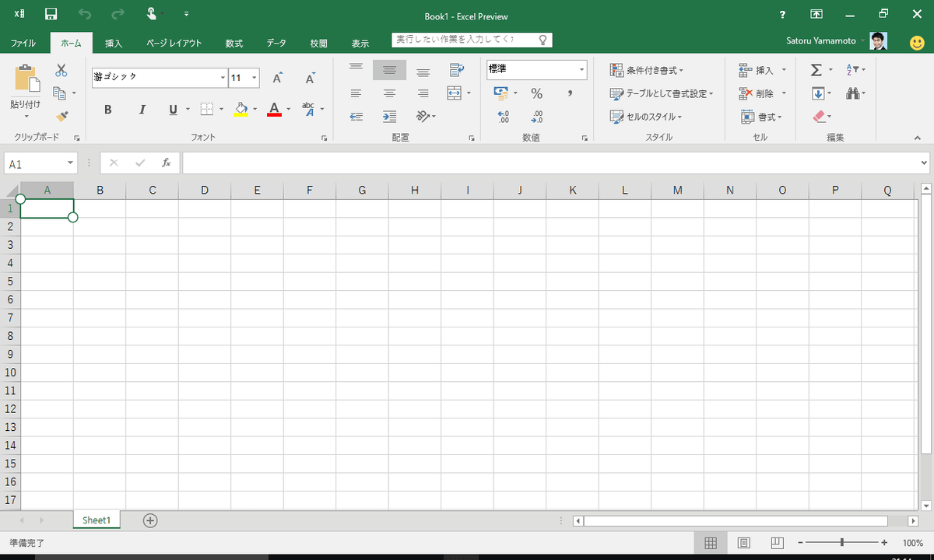The height and width of the screenshot is (560, 934).
Task: Switch to the 挿入 ribbon tab
Action: click(114, 43)
